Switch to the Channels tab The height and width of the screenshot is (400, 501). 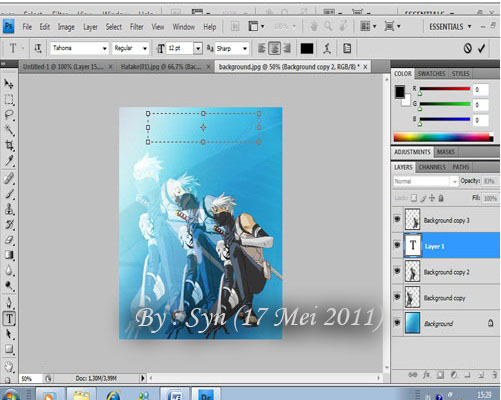pyautogui.click(x=432, y=167)
